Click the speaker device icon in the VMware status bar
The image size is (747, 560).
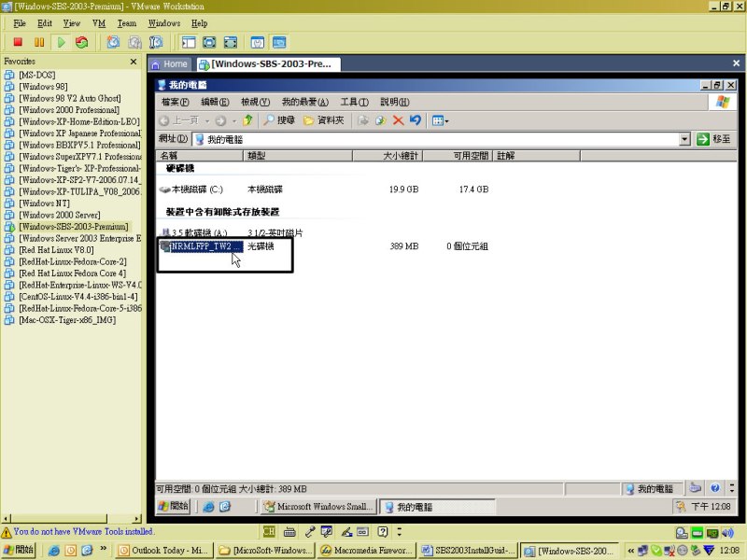tap(727, 532)
